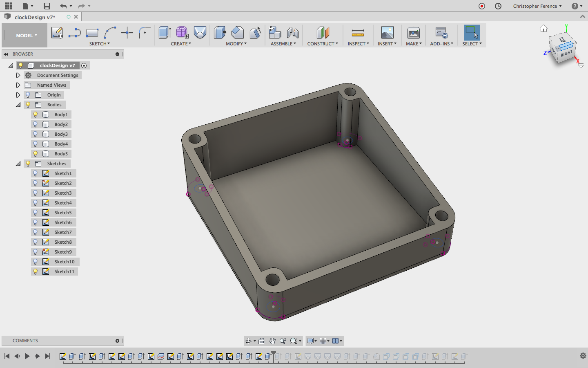
Task: Toggle visibility of Body1
Action: 36,114
